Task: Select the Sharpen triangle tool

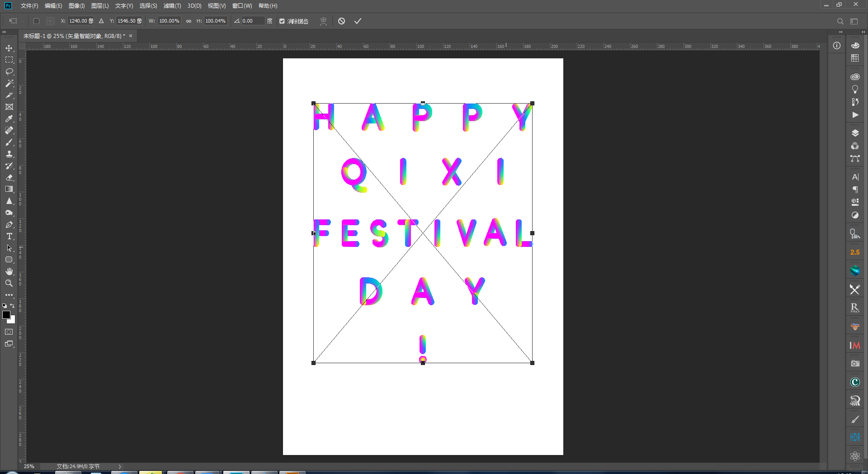Action: [x=9, y=201]
